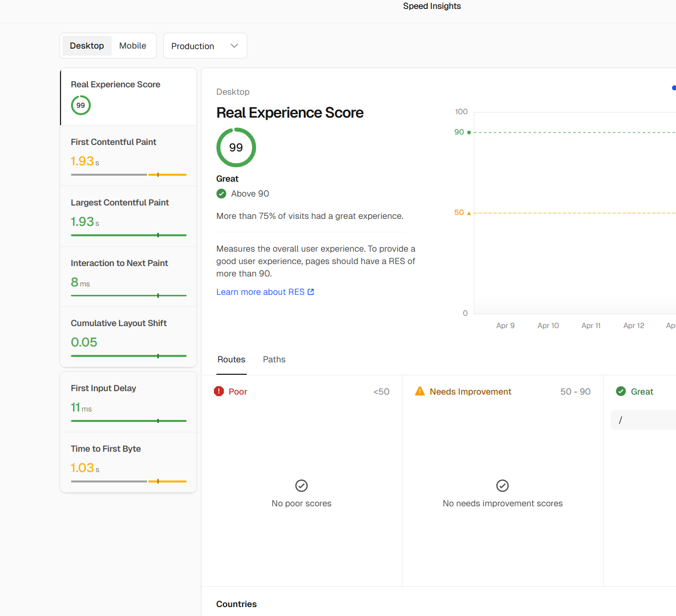Click the small 99 score ring in sidebar
The width and height of the screenshot is (676, 616).
pyautogui.click(x=81, y=105)
